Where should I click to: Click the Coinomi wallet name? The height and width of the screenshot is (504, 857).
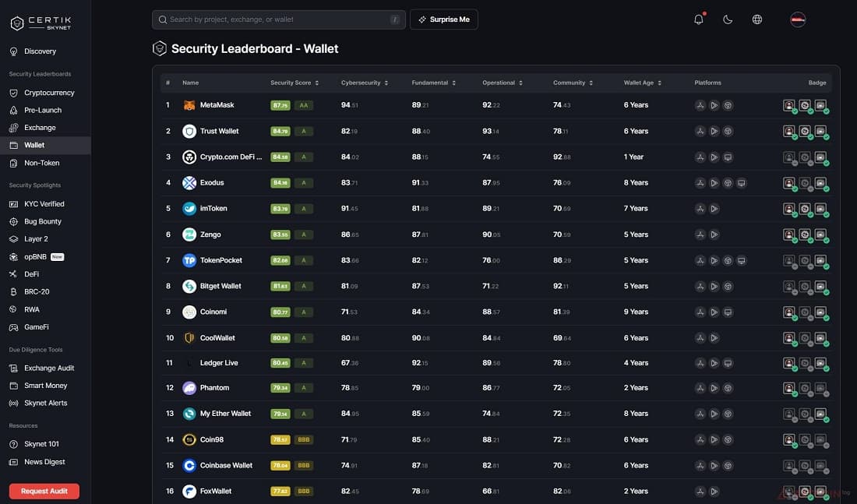pyautogui.click(x=213, y=312)
